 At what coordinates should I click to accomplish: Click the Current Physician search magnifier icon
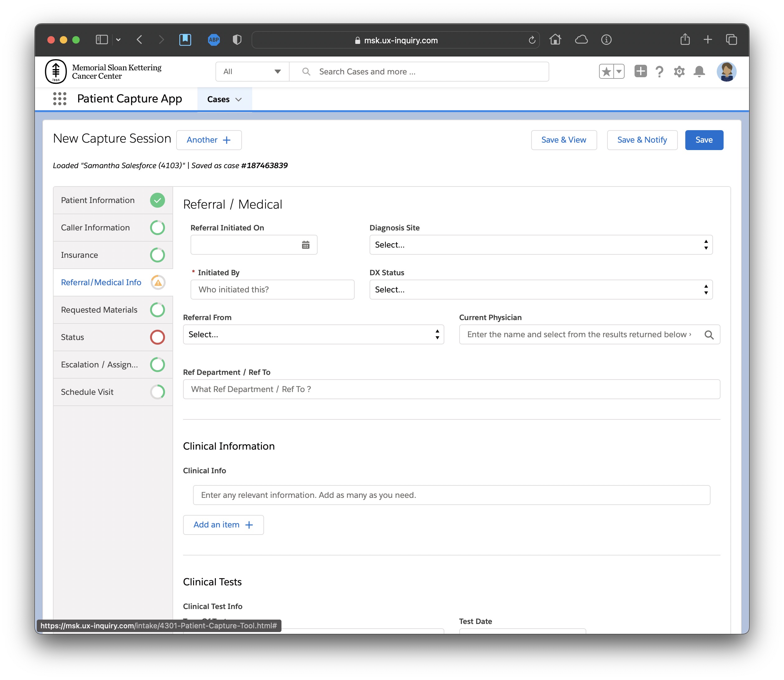(x=709, y=335)
